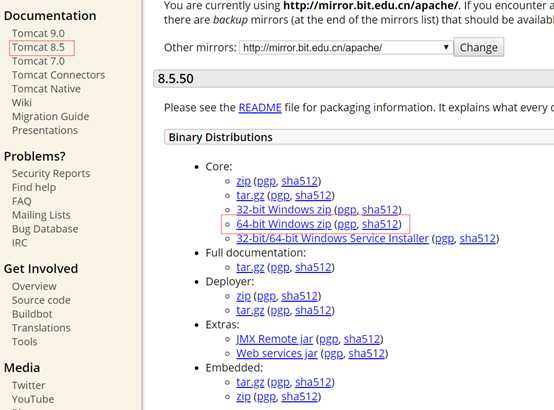Screen dimensions: 554x410
Task: Download JMX Remote jar
Action: 275,339
